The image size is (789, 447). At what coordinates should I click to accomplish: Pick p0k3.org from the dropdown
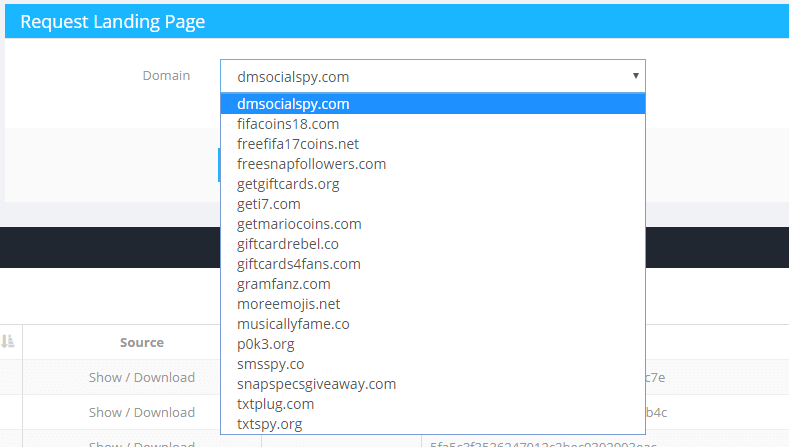(433, 344)
